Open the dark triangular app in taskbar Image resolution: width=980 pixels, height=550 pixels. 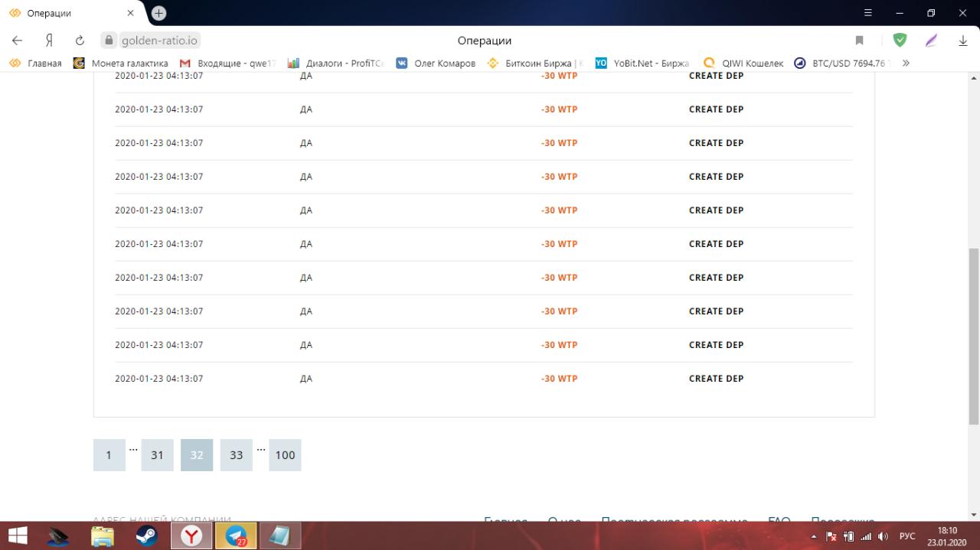(x=57, y=535)
